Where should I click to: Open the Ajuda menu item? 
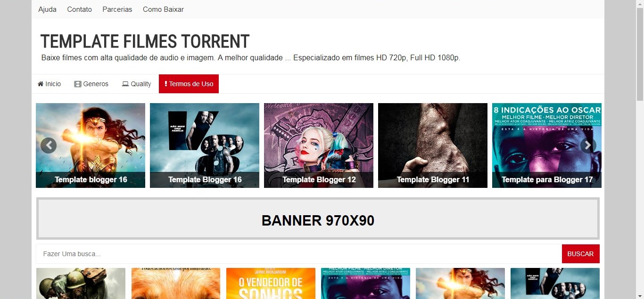(x=47, y=9)
